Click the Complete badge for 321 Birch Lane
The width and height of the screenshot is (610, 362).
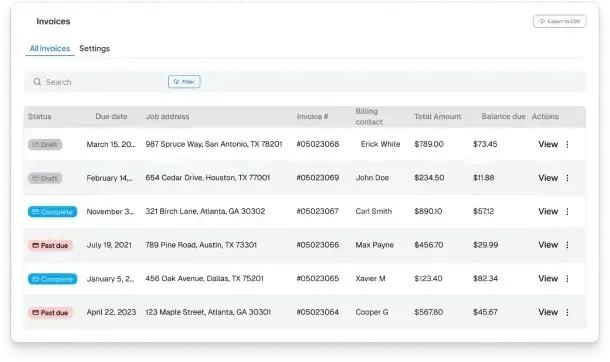coord(53,212)
